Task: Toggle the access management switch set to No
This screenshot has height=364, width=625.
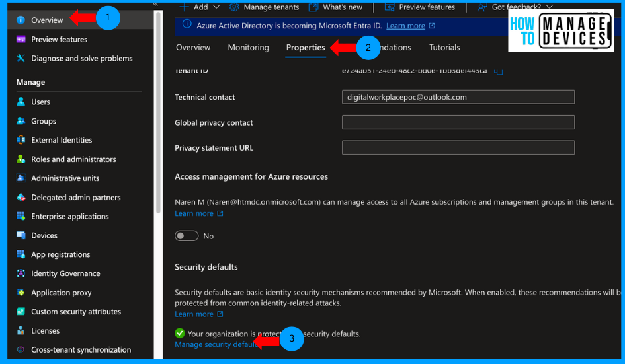Action: (x=187, y=236)
